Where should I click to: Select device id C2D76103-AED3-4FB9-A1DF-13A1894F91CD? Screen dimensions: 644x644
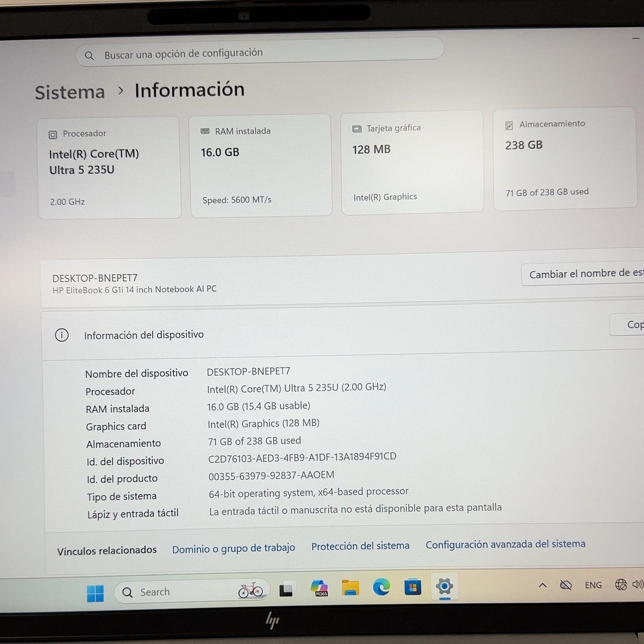(x=302, y=457)
